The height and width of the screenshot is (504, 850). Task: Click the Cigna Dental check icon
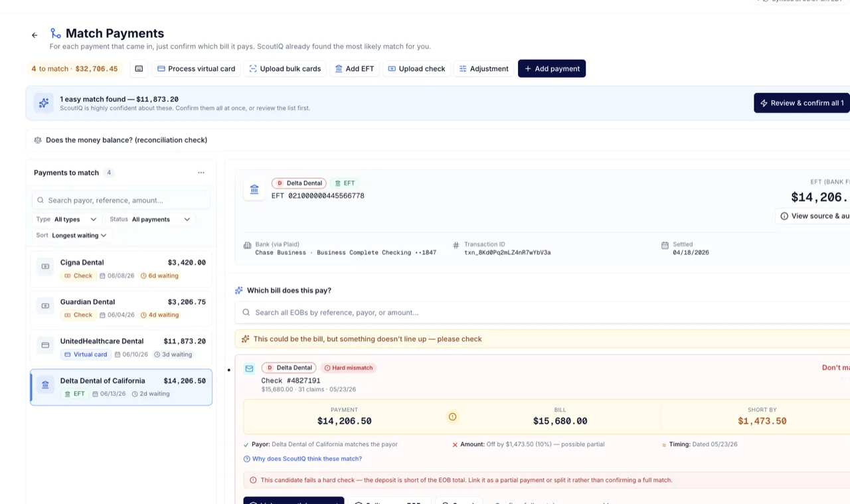click(45, 266)
